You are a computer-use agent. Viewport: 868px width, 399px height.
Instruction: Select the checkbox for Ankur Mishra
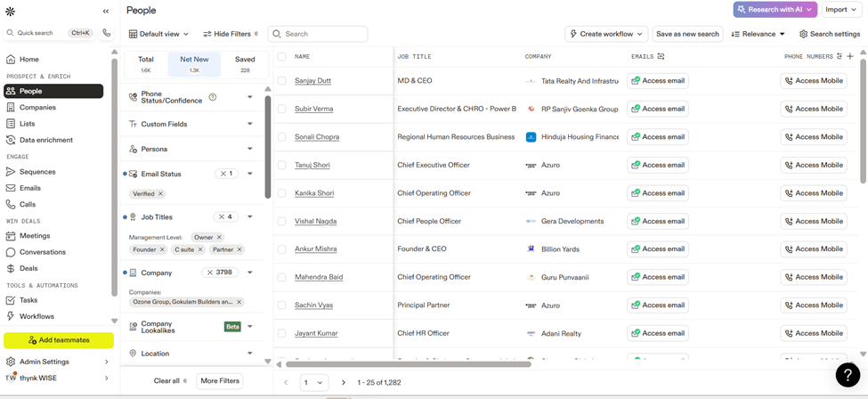coord(282,249)
